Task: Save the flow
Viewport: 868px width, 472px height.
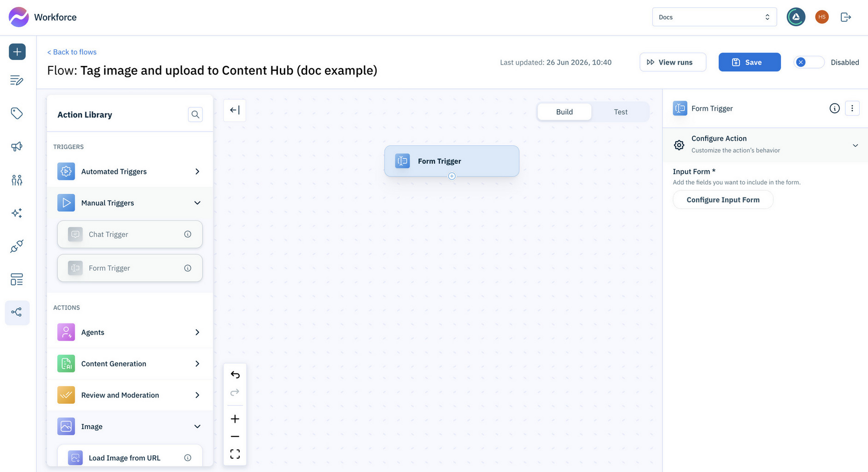Action: pos(749,62)
